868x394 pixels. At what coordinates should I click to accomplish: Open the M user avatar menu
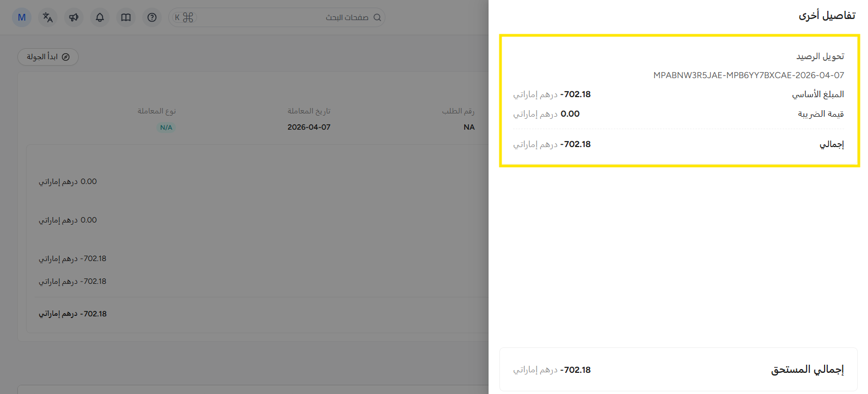pos(22,17)
